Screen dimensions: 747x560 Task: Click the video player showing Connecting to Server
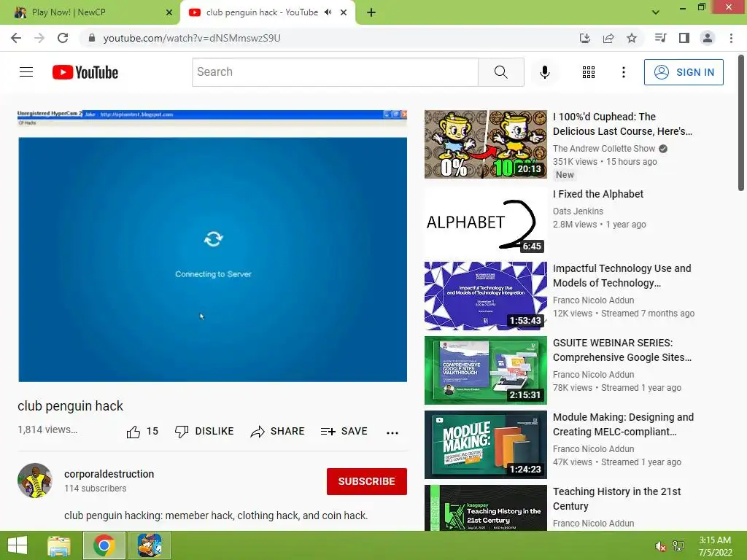tap(212, 246)
